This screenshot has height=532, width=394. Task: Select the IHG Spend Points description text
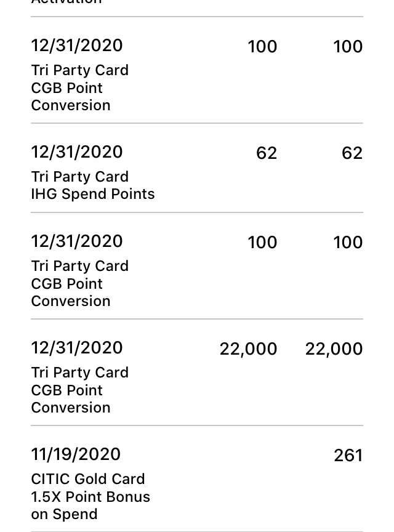point(92,194)
